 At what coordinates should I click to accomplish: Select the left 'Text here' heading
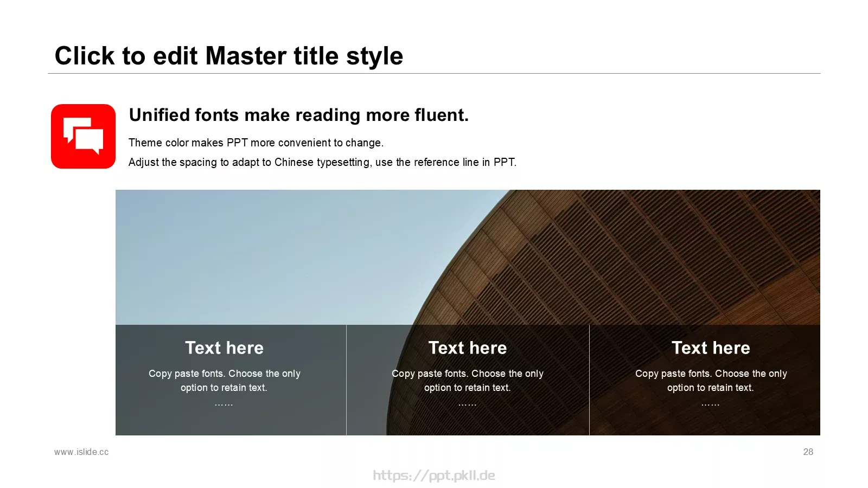pos(224,348)
